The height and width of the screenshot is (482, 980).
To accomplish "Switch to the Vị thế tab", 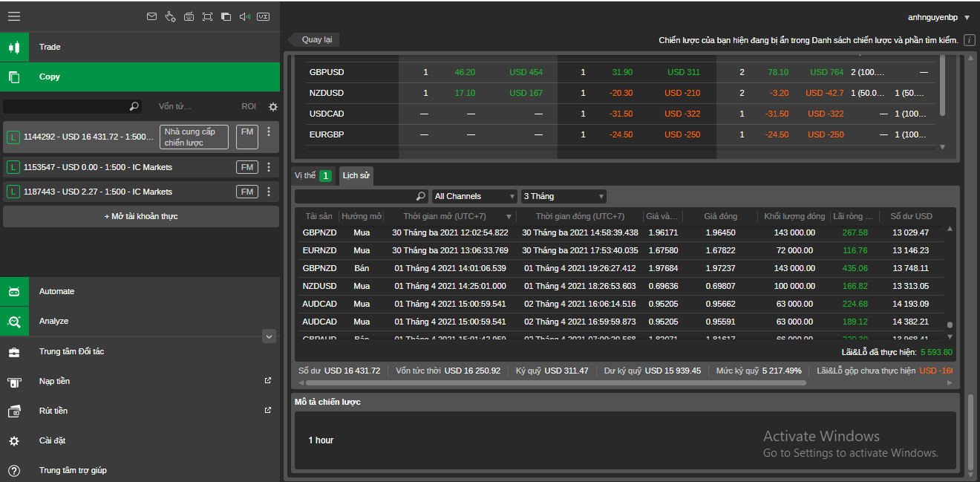I will pos(305,176).
